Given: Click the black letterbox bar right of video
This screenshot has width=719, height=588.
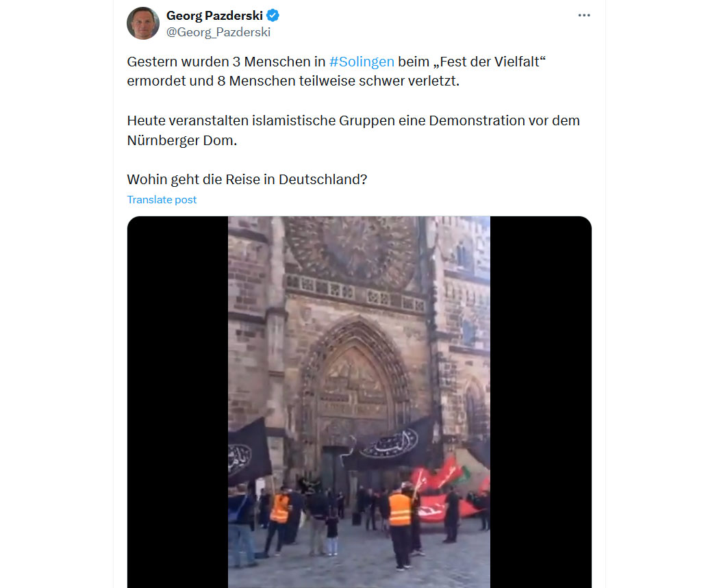Looking at the screenshot, I should pyautogui.click(x=541, y=402).
